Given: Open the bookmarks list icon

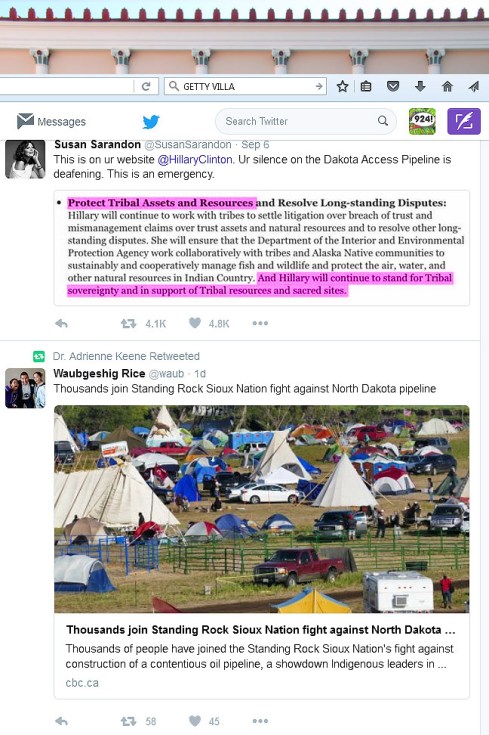Looking at the screenshot, I should pyautogui.click(x=366, y=86).
